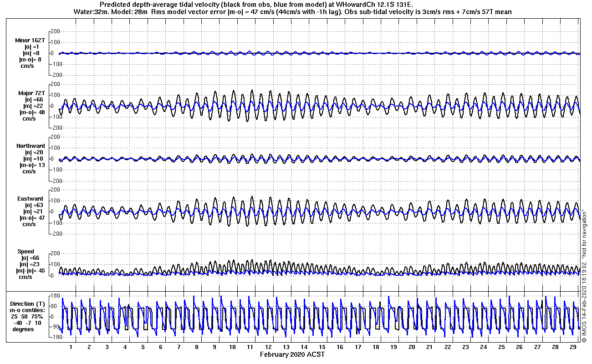The width and height of the screenshot is (592, 364).
Task: Click the 'degrees' unit label
Action: click(23, 329)
